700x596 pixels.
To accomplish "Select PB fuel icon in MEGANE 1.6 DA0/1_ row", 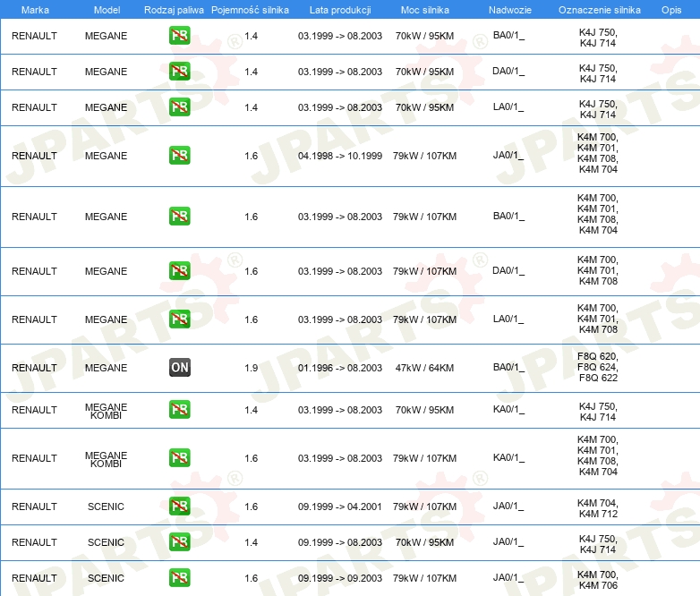I will point(179,270).
